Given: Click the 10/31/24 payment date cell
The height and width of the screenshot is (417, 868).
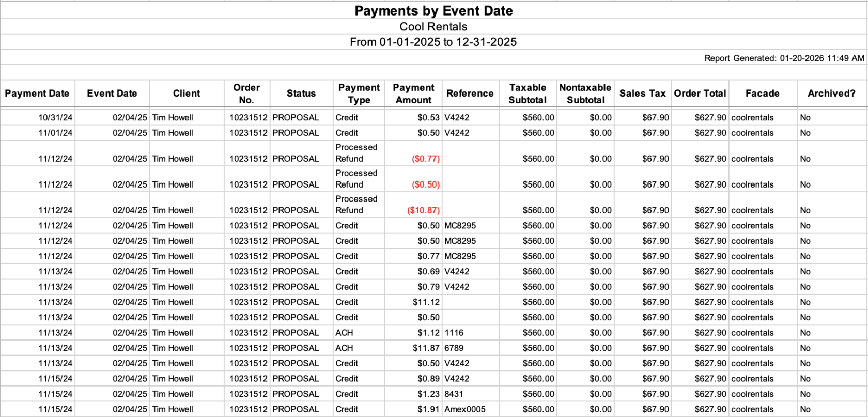Looking at the screenshot, I should pos(55,118).
